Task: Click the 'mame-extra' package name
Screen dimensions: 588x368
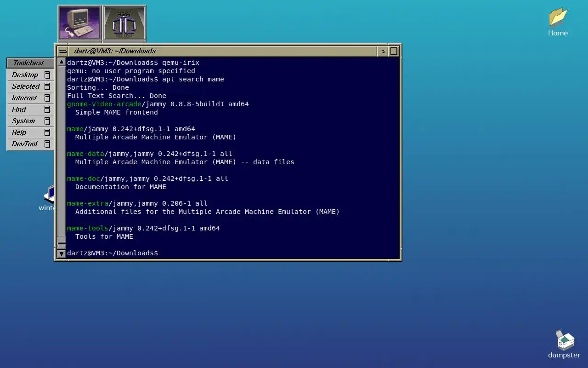Action: pos(88,203)
